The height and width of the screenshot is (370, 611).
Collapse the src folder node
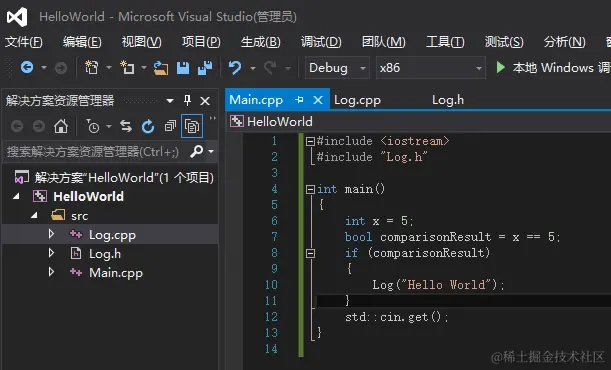pos(34,215)
